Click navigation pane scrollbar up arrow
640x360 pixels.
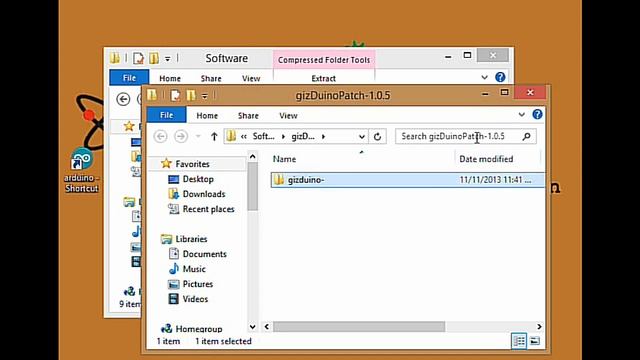click(x=253, y=157)
